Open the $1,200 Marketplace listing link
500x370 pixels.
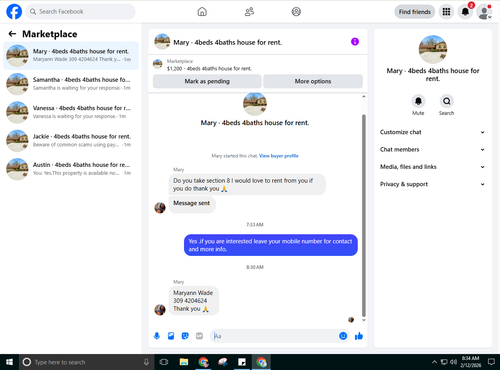point(209,69)
